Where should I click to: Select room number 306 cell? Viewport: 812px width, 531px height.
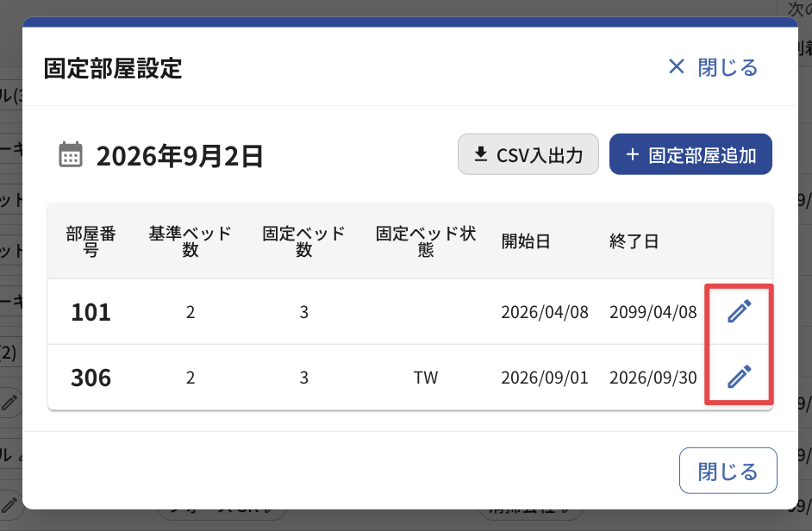(91, 378)
